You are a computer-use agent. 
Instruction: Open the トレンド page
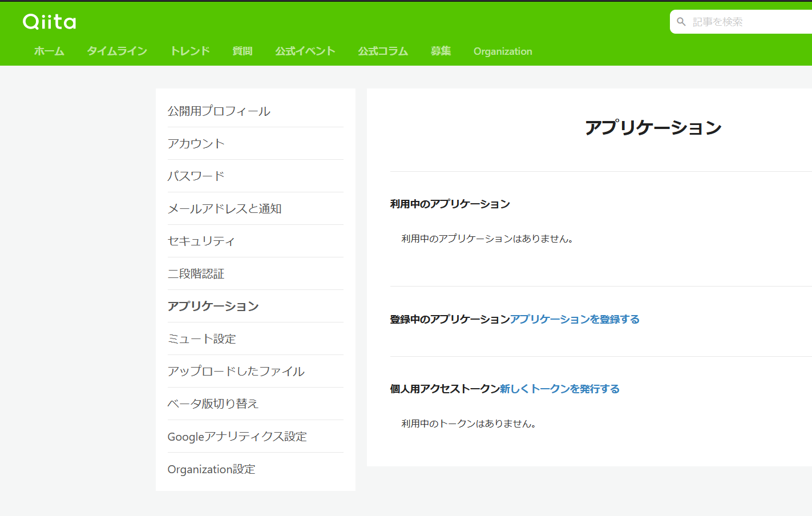(190, 51)
